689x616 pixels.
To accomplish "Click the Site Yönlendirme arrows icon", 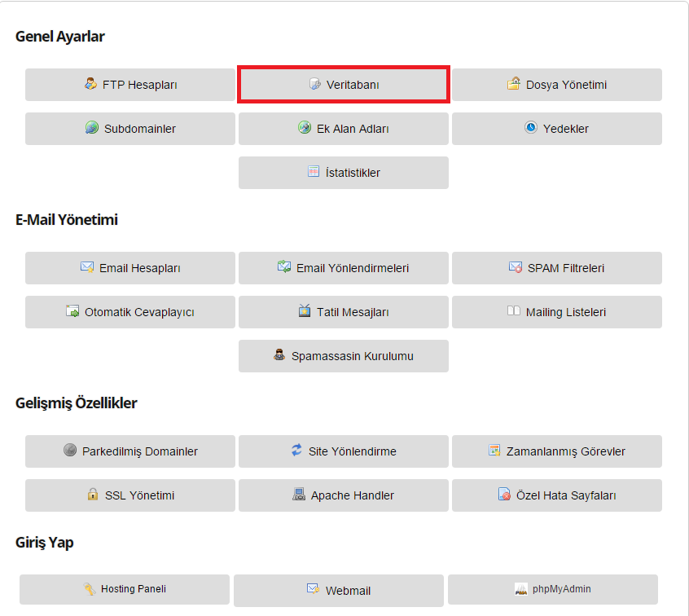I will pos(297,450).
